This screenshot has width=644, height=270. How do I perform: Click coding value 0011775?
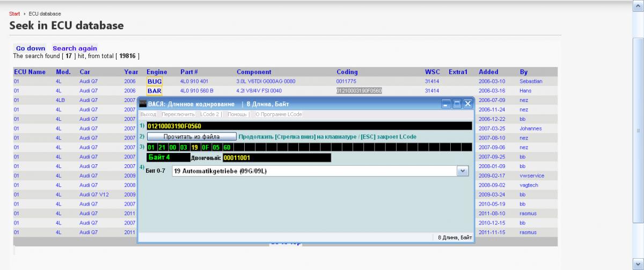tap(346, 81)
